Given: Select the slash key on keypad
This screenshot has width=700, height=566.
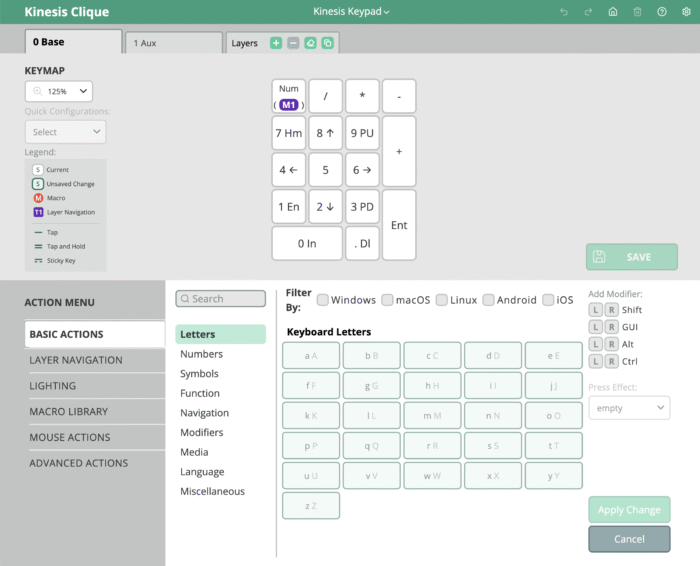Looking at the screenshot, I should tap(325, 96).
